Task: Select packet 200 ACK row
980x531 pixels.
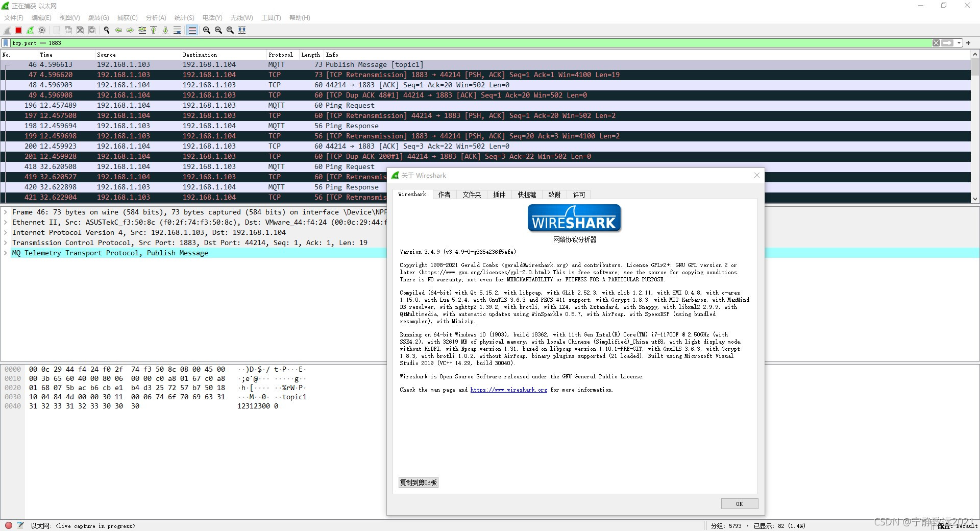Action: (x=485, y=146)
